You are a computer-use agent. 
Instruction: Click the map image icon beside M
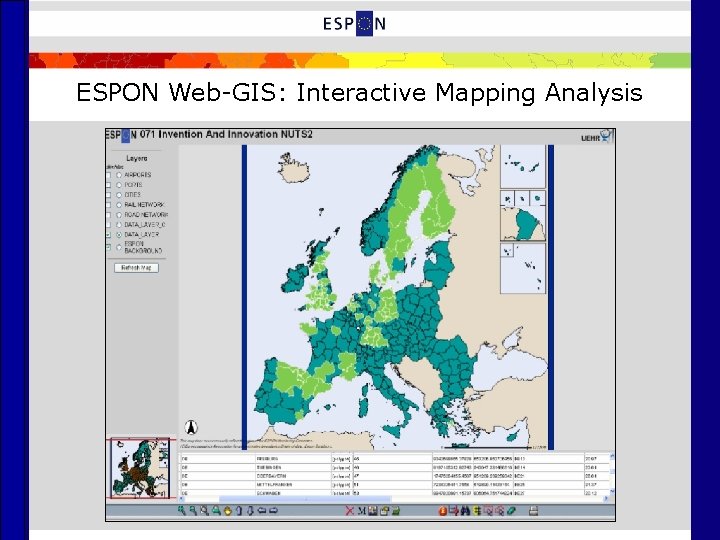(x=372, y=510)
